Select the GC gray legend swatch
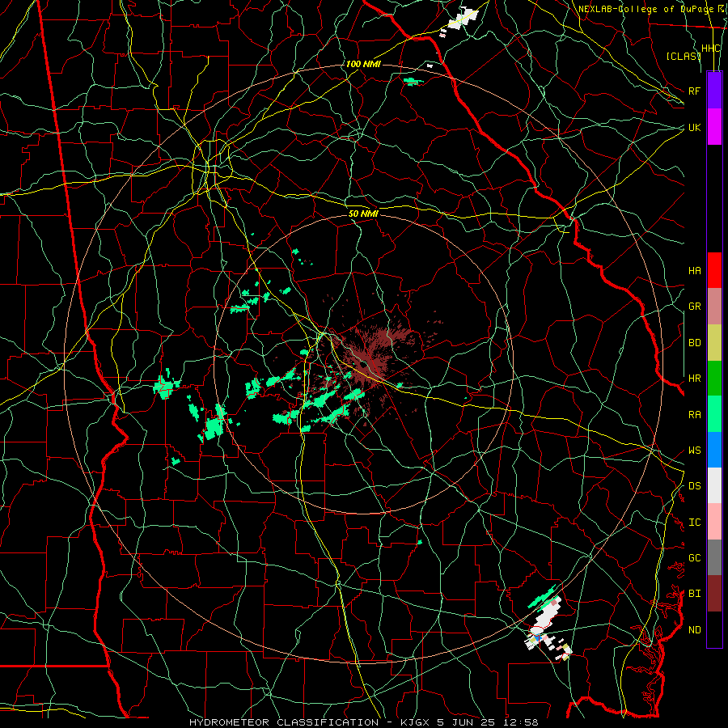 (714, 557)
